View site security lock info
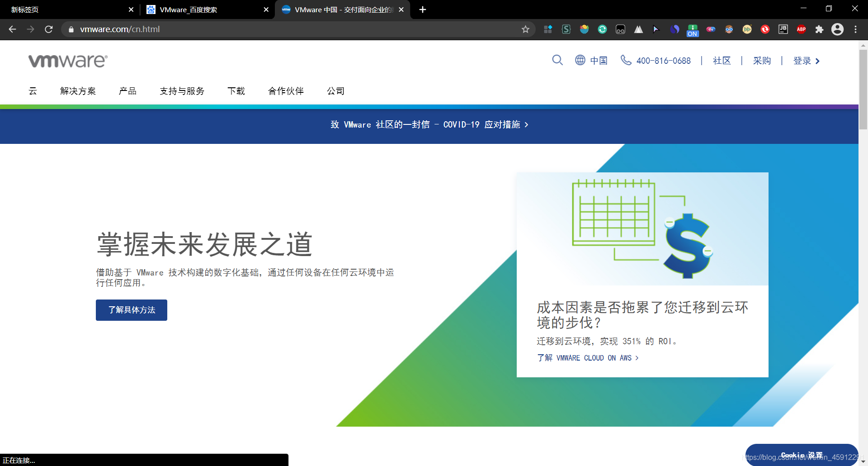 [x=71, y=29]
